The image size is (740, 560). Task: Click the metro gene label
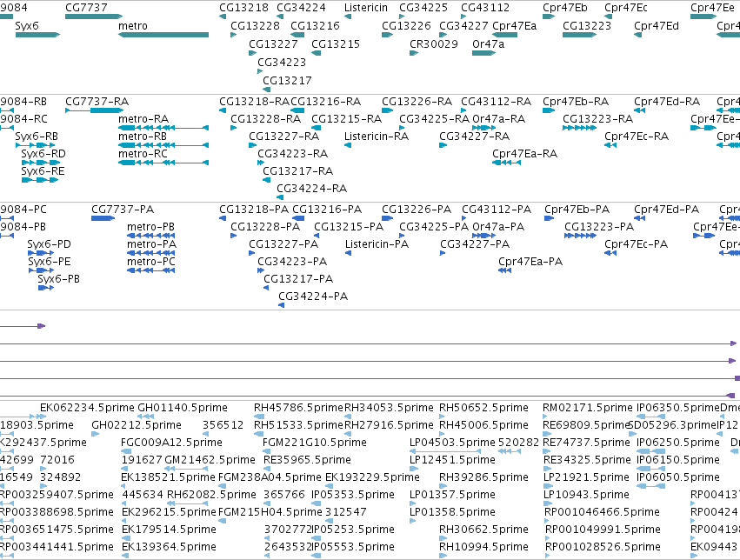click(133, 26)
